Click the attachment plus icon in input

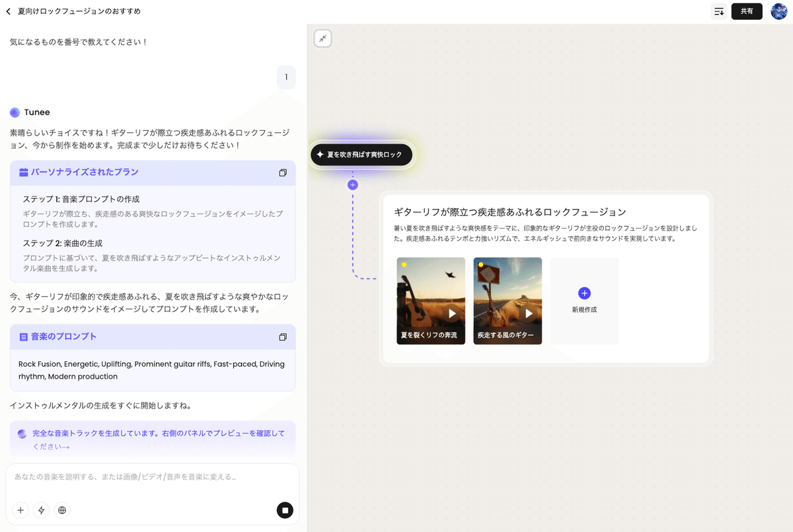20,510
